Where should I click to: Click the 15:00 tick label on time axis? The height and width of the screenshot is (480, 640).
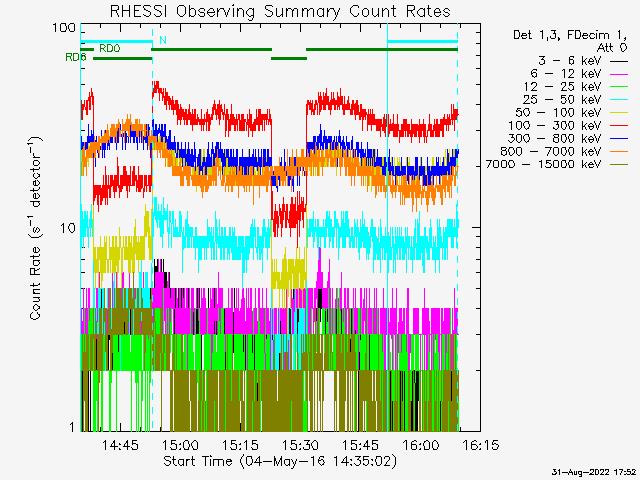181,444
